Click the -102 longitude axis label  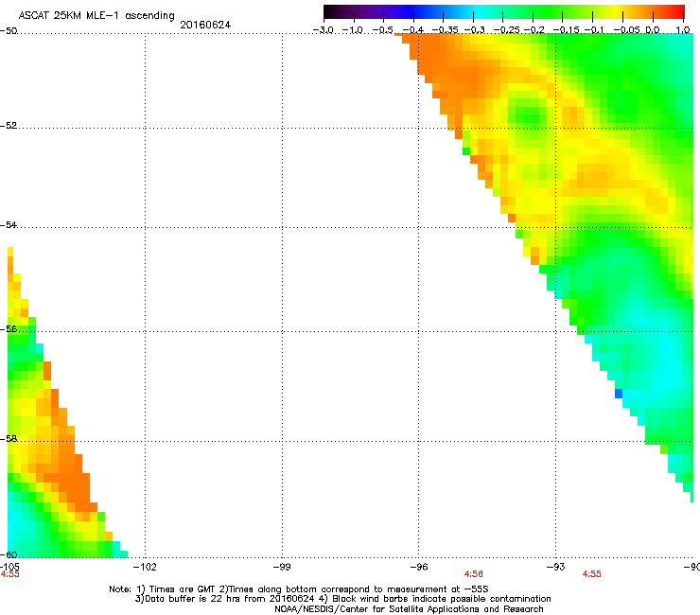[x=146, y=567]
